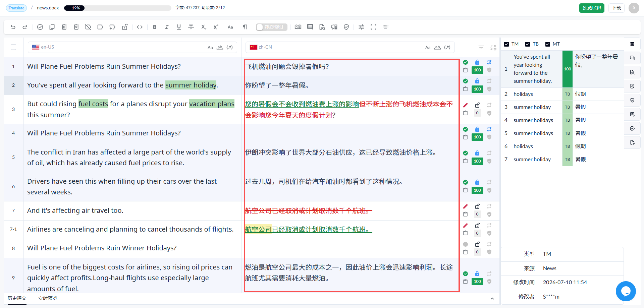Screen dimensions: 644x308
Task: Click the database stack icon in the right sidebar
Action: coord(632,44)
